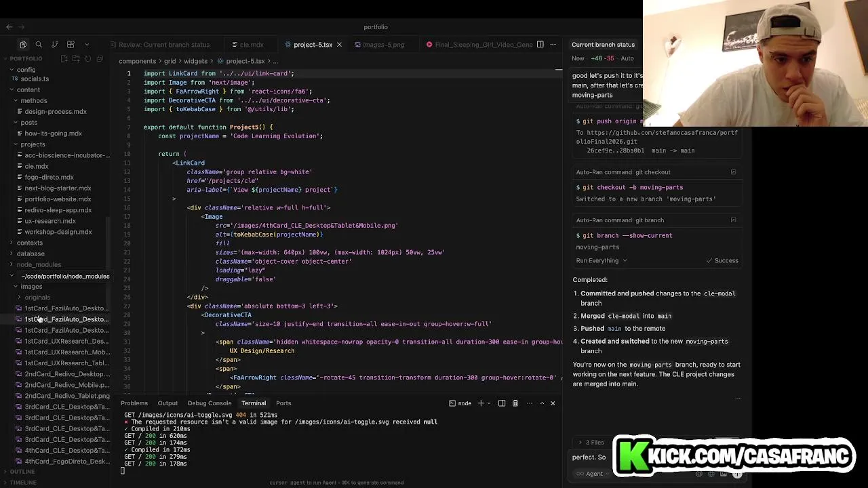Viewport: 868px width, 488px height.
Task: Collapse the methods folder
Action: click(x=33, y=101)
